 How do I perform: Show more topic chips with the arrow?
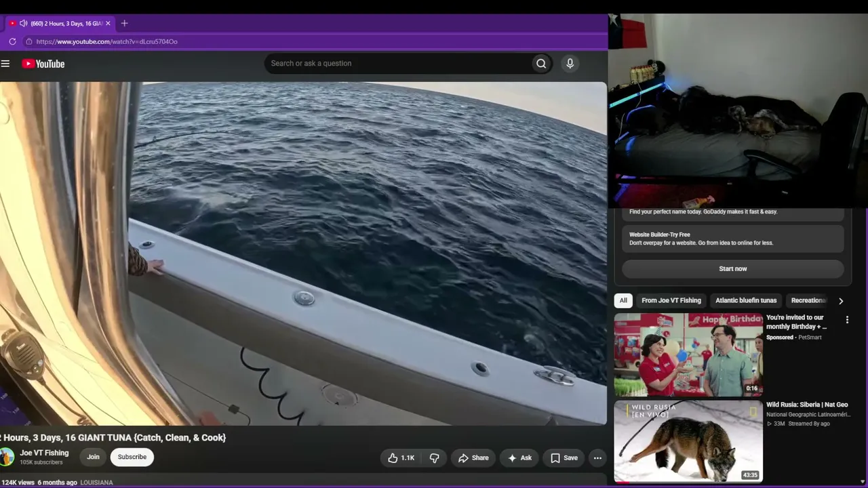click(841, 301)
